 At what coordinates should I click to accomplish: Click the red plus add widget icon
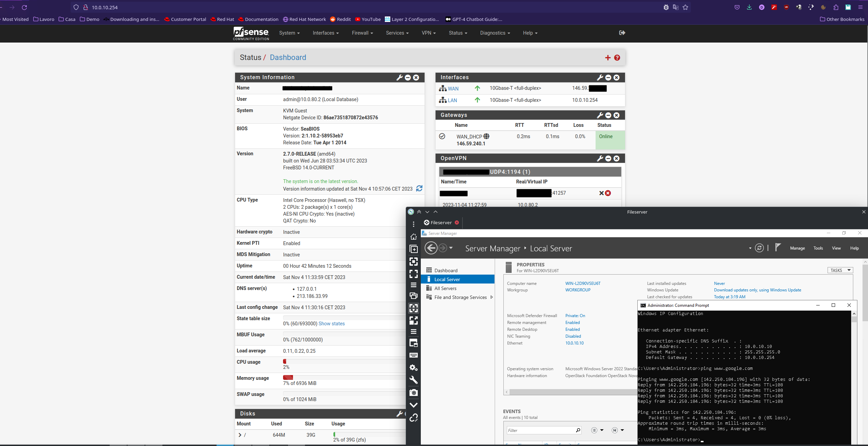pyautogui.click(x=608, y=58)
